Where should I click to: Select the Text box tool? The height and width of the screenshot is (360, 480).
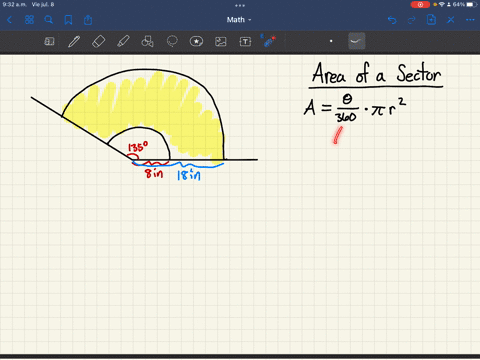click(x=245, y=41)
